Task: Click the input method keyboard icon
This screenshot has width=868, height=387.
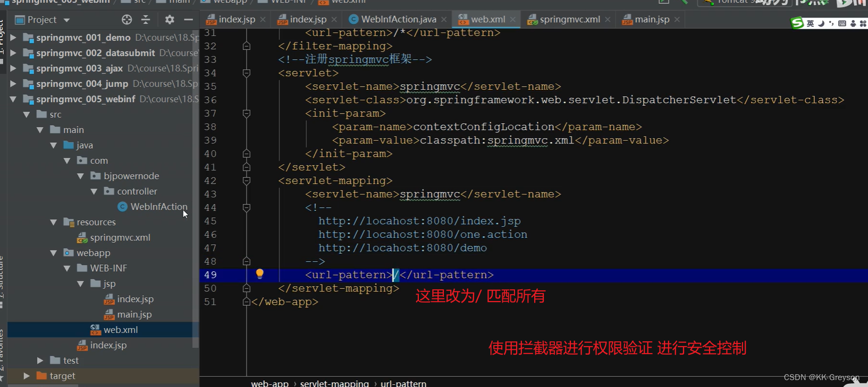Action: click(842, 23)
